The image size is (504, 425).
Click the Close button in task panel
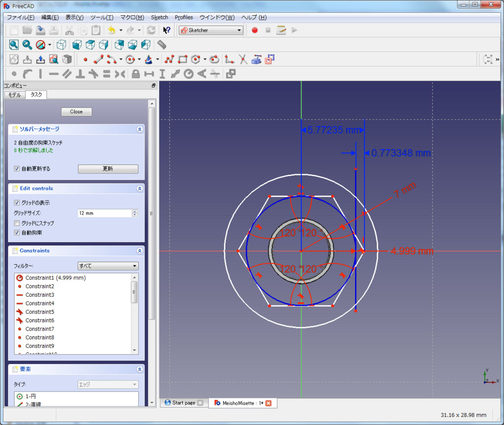[76, 112]
